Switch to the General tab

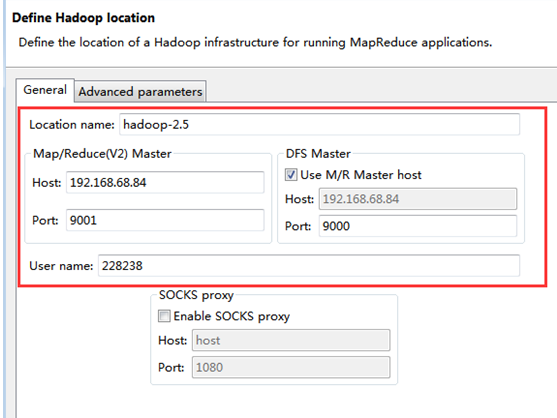coord(45,90)
